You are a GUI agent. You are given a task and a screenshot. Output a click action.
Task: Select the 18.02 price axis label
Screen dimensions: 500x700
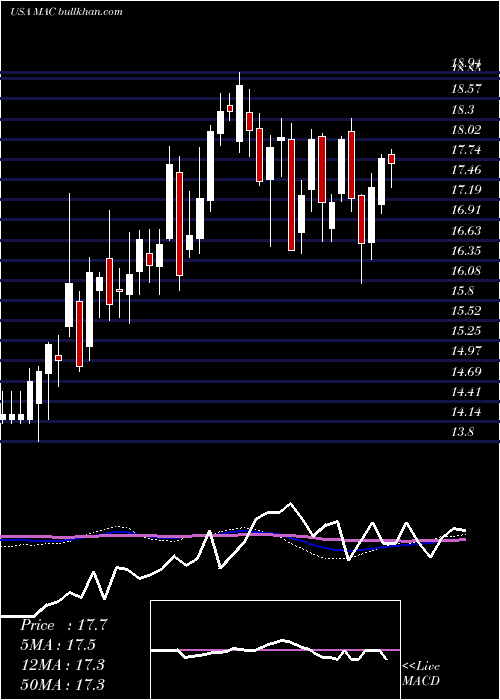(x=466, y=129)
